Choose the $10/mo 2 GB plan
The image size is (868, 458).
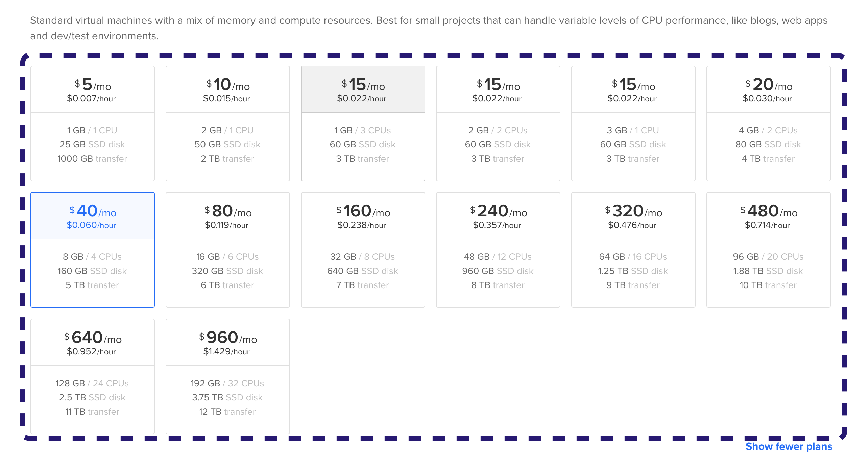tap(228, 123)
